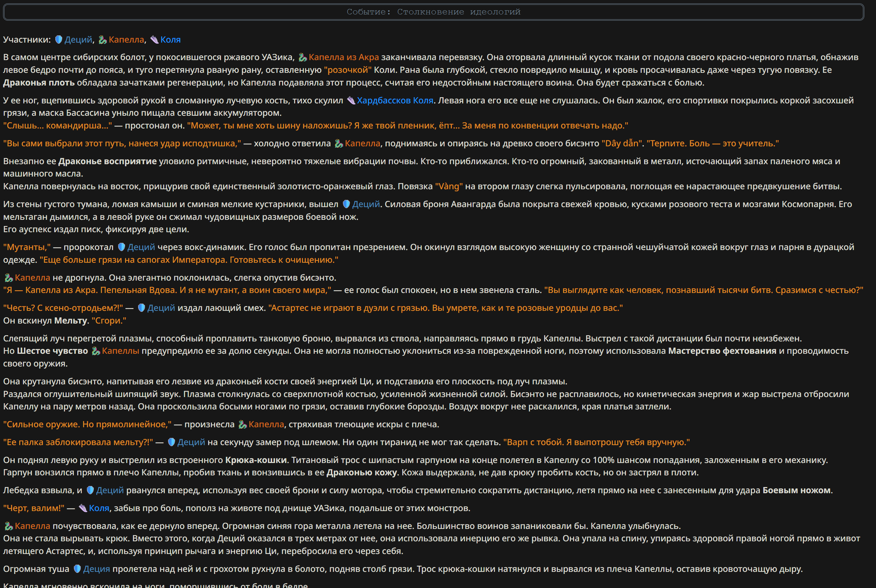Click the quote "Мутанты,"

[x=27, y=247]
